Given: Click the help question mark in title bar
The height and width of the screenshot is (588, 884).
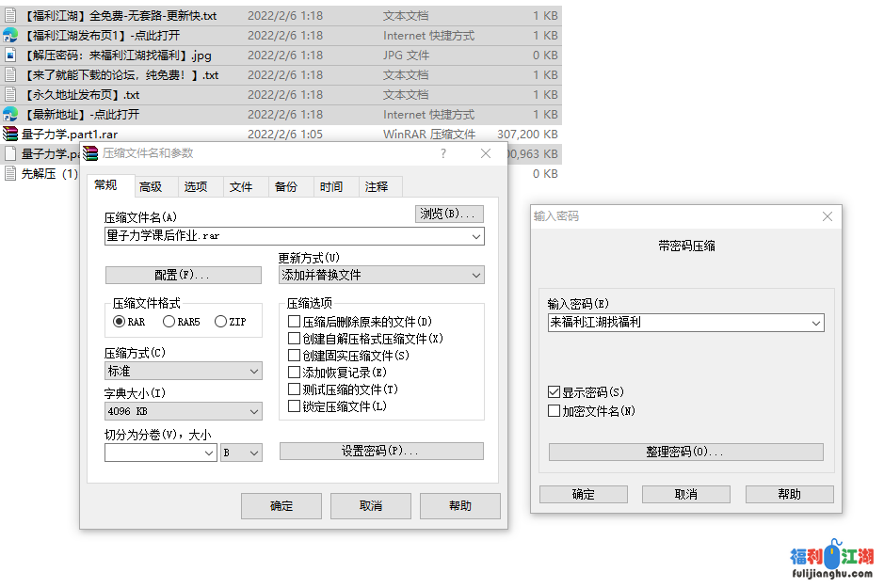Looking at the screenshot, I should pos(443,153).
